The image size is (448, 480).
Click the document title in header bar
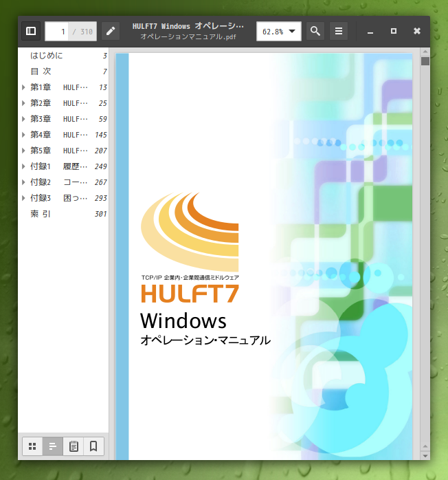click(x=188, y=26)
